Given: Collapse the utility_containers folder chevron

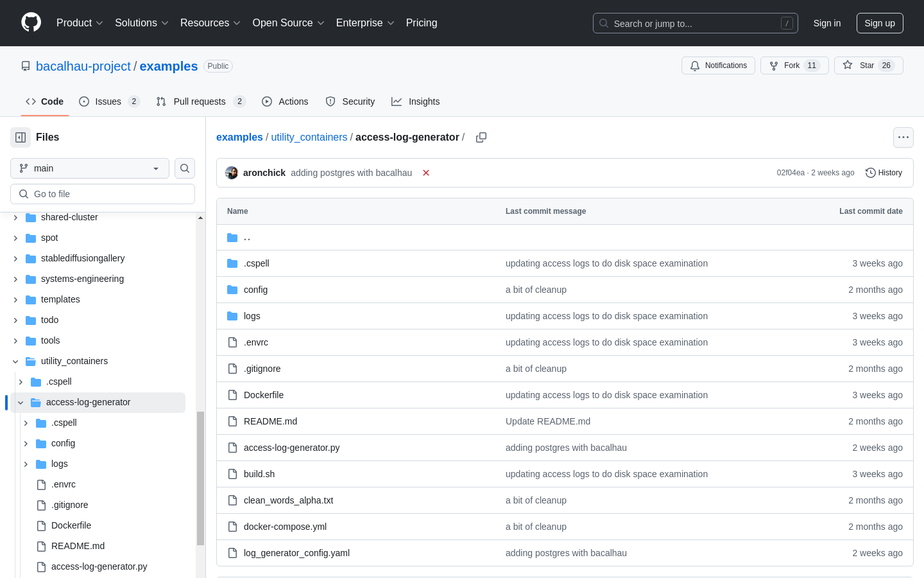Looking at the screenshot, I should (15, 361).
